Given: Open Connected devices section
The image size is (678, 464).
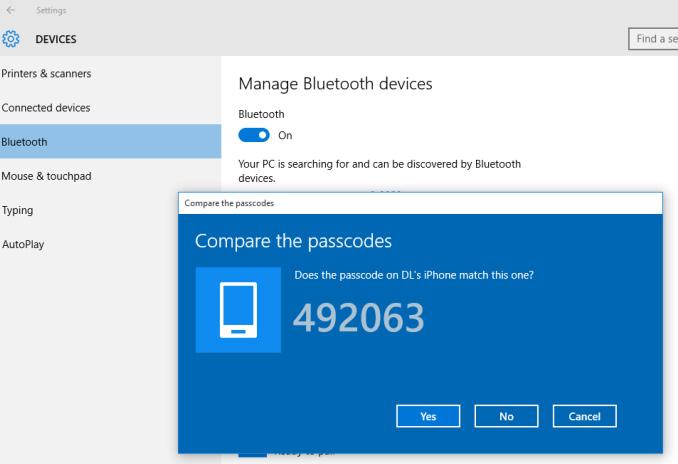Looking at the screenshot, I should point(110,108).
